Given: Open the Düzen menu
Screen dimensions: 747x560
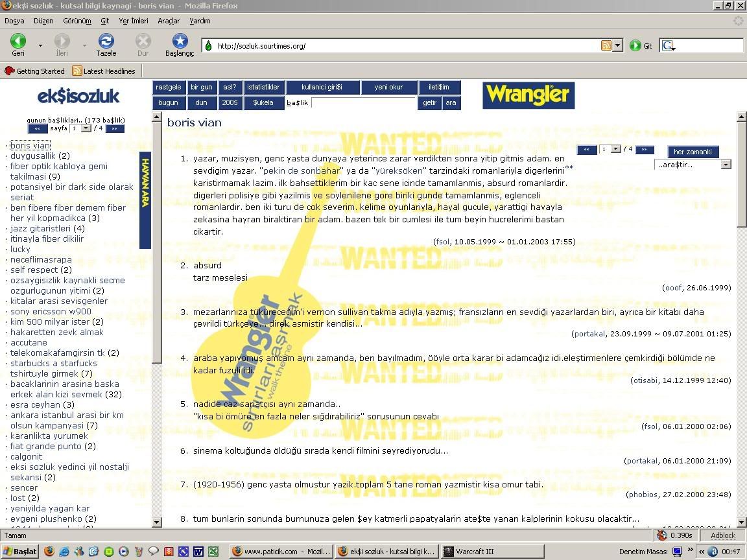Looking at the screenshot, I should point(43,21).
